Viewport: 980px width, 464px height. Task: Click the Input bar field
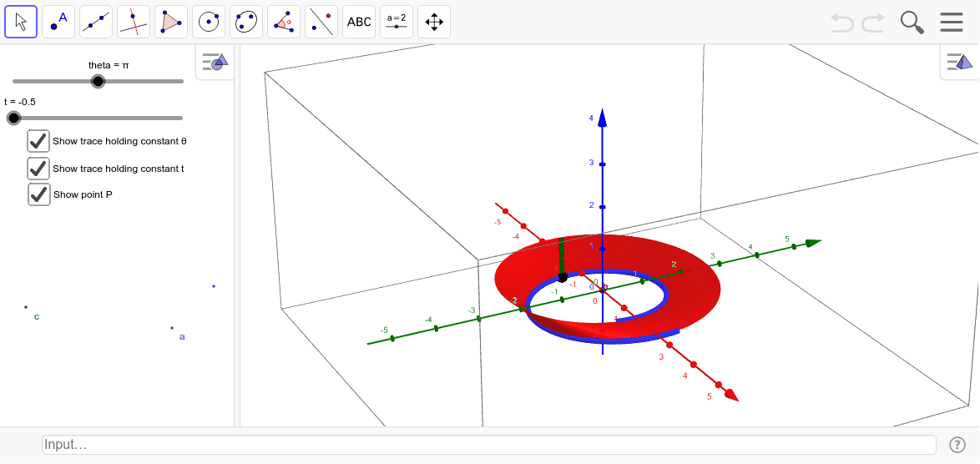[x=489, y=445]
